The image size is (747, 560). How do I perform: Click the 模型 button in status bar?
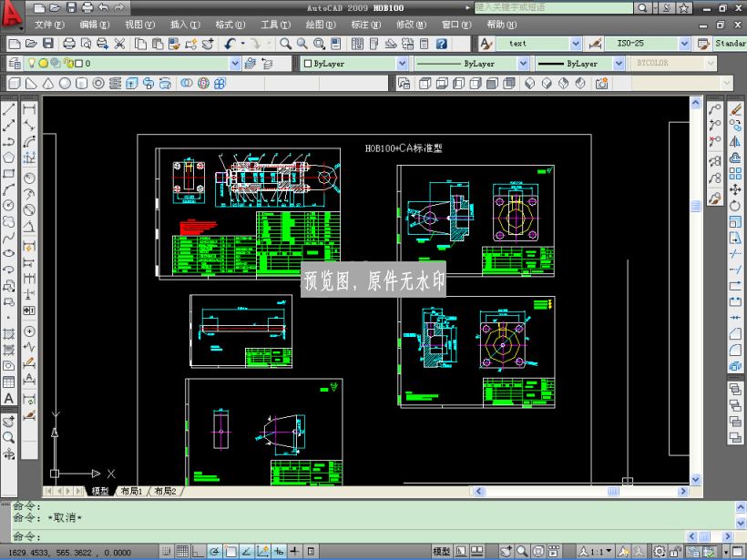(x=441, y=552)
